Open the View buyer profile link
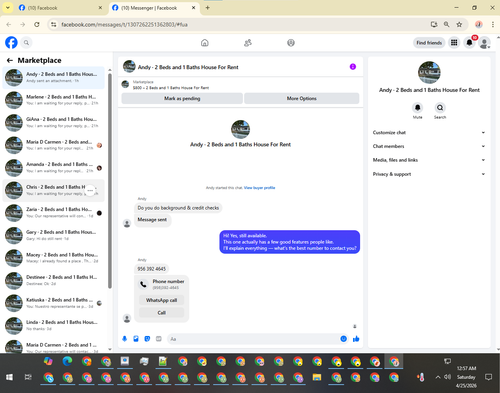 (x=260, y=188)
